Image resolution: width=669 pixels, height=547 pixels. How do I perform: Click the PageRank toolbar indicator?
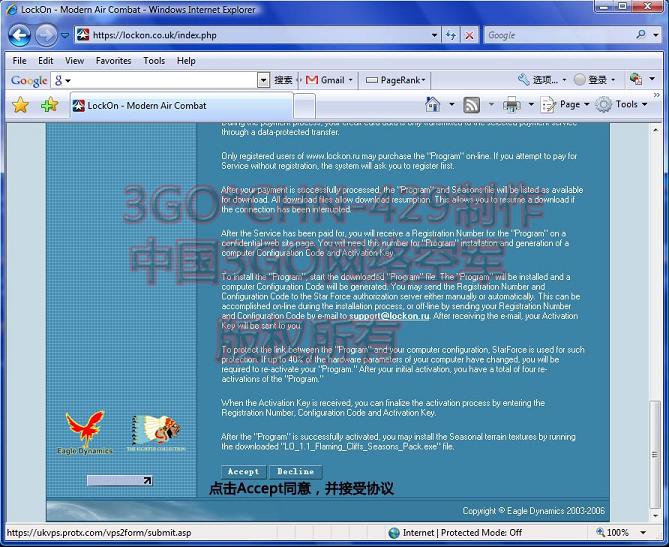click(396, 80)
